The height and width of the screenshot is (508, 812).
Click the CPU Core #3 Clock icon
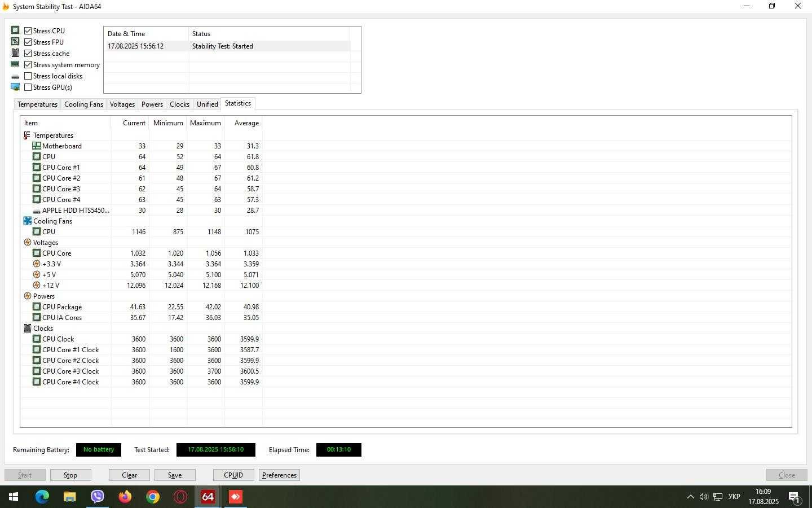(37, 371)
